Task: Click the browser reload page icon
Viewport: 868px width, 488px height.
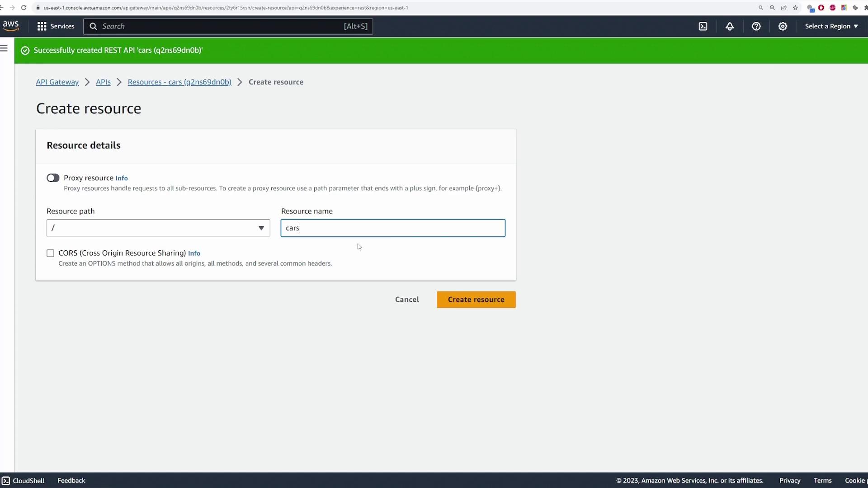Action: (x=24, y=8)
